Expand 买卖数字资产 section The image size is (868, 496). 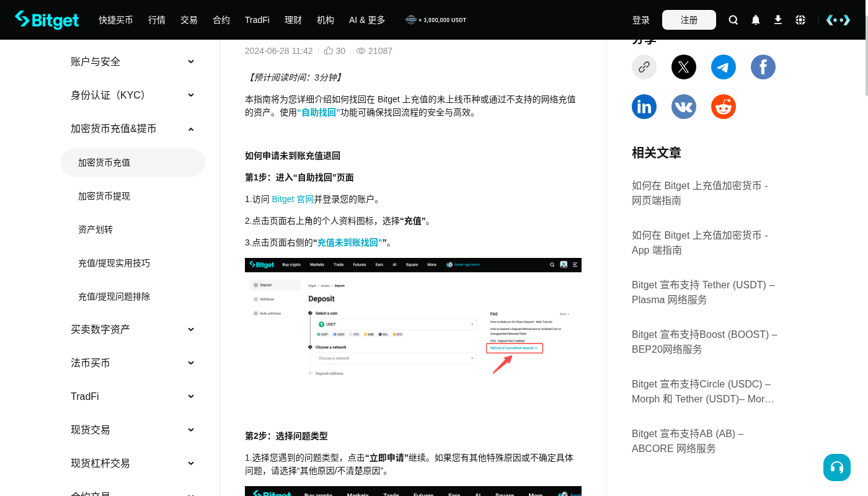point(133,329)
